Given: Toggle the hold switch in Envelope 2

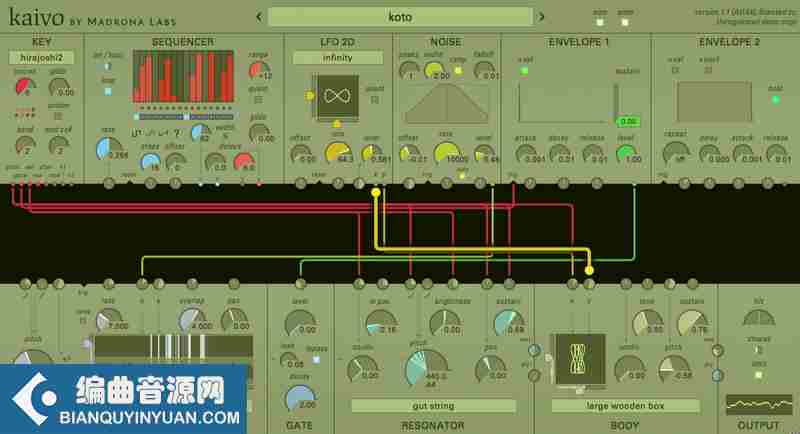Looking at the screenshot, I should 776,100.
